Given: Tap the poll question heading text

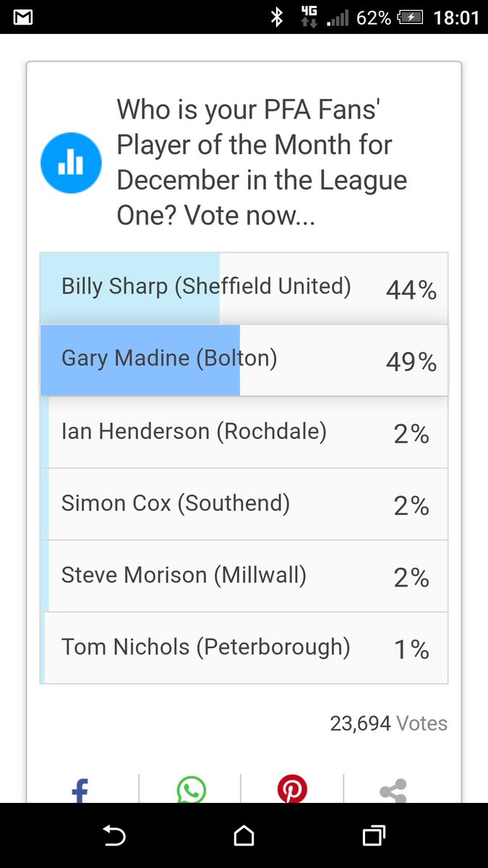Looking at the screenshot, I should coord(262,163).
